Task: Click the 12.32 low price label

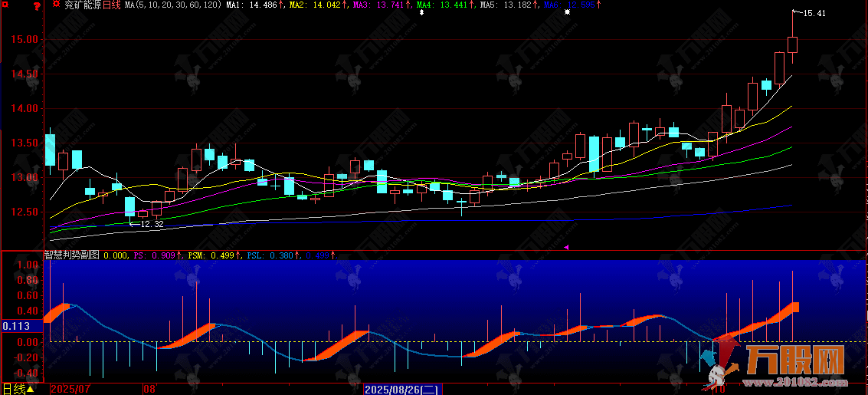Action: click(152, 224)
